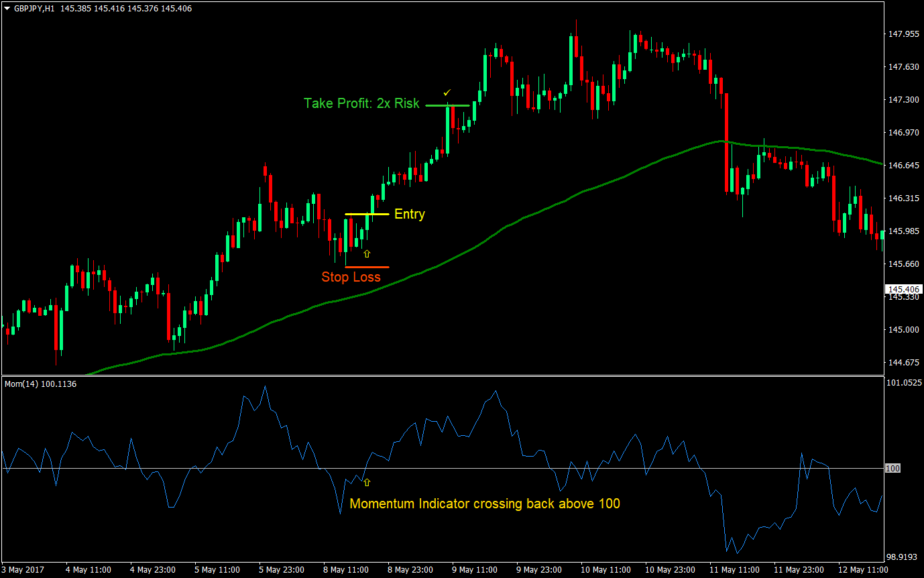Click the green up arrow in the Momentum panel
924x578 pixels.
coord(367,482)
